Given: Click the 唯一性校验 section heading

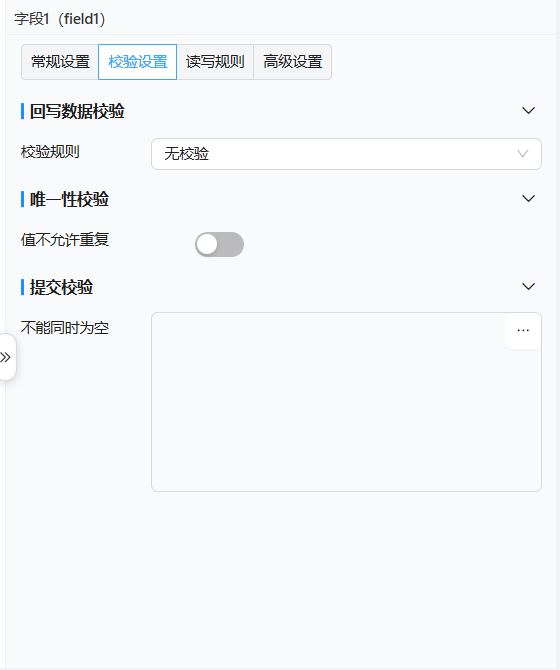Looking at the screenshot, I should (x=69, y=199).
